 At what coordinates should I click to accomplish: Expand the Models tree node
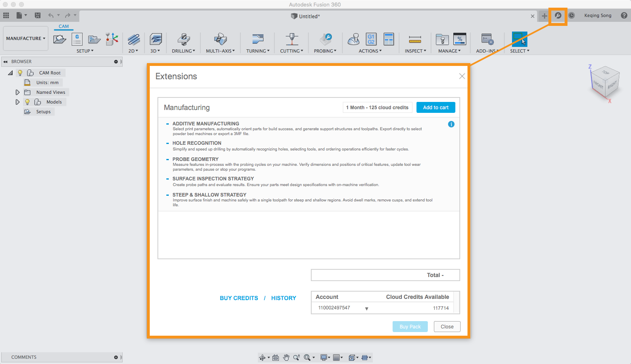17,102
